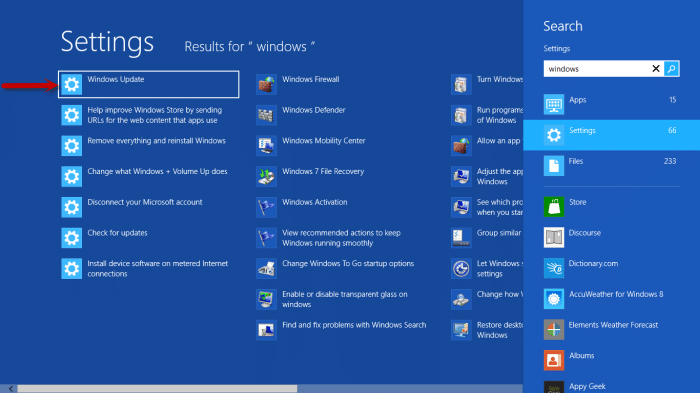Click the horizontal scrollbar thumb

(157, 389)
